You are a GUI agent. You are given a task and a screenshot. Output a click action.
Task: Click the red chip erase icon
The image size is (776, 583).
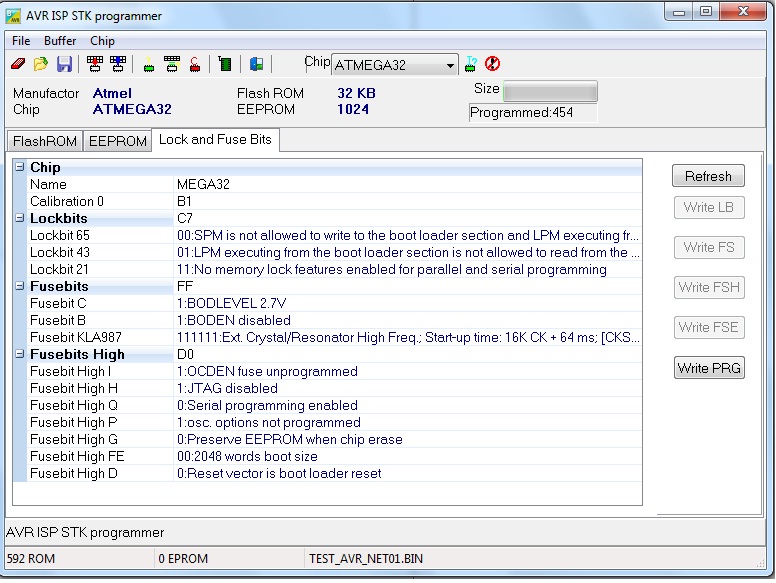[195, 65]
